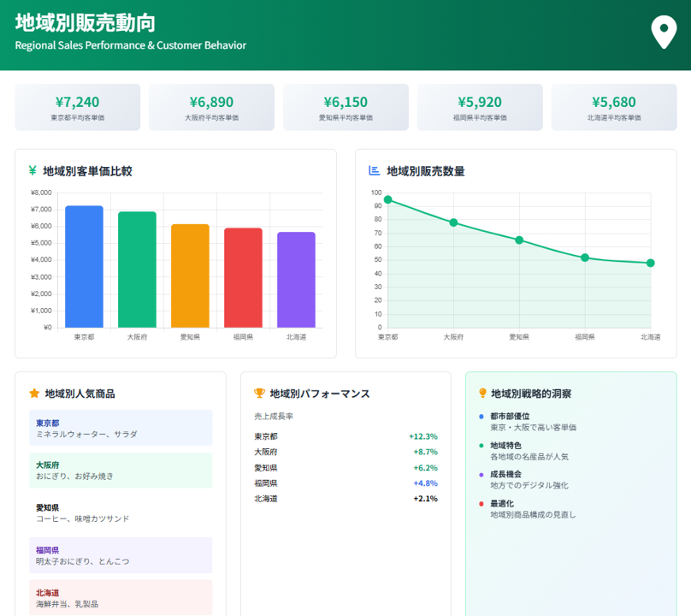The image size is (691, 616).
Task: Click the 大阪府 data point on line chart
Action: pos(453,222)
